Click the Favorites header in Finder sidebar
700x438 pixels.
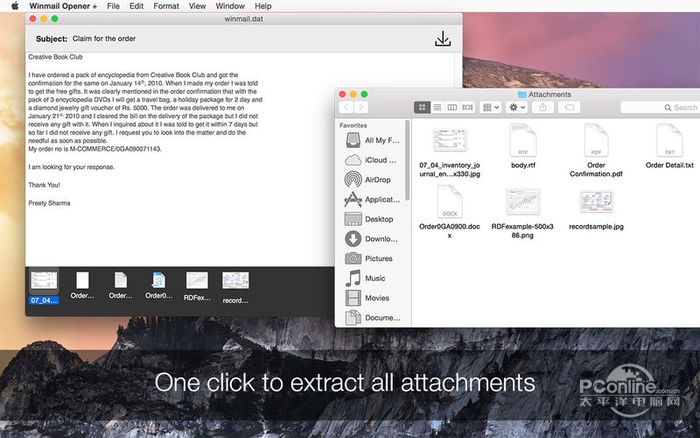pyautogui.click(x=353, y=125)
